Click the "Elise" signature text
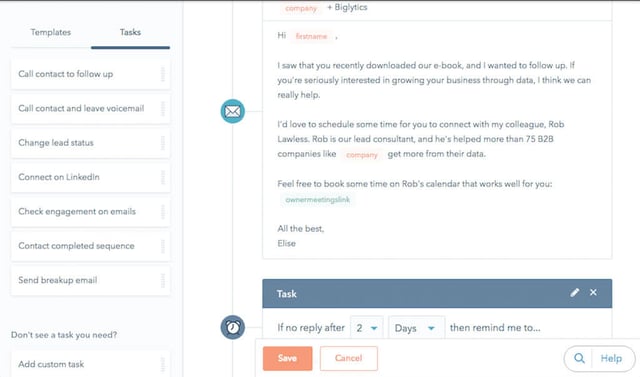 point(287,244)
